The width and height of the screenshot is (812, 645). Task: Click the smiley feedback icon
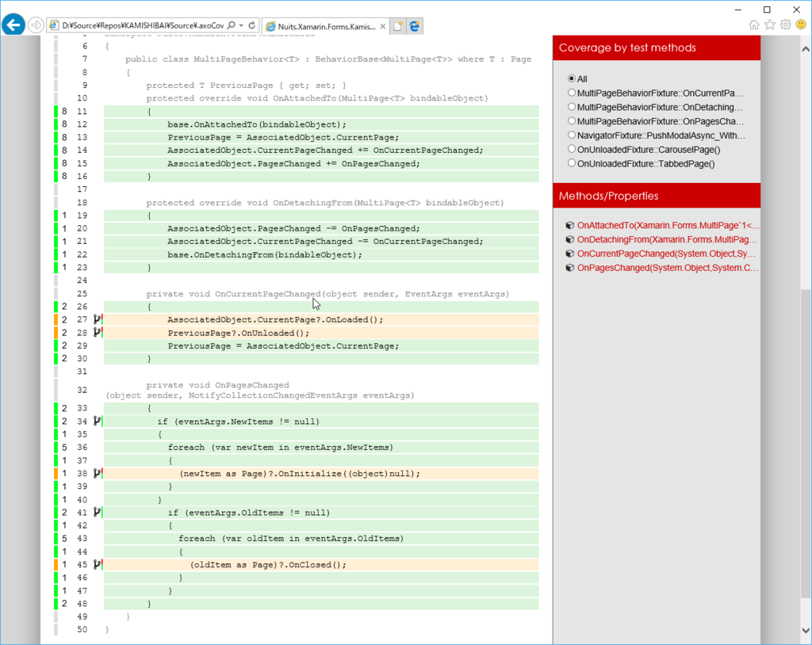801,25
